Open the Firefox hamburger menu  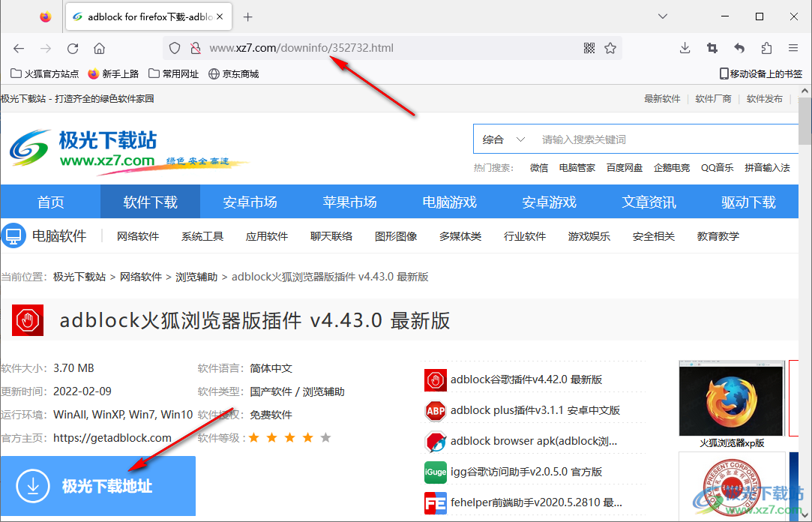tap(793, 48)
